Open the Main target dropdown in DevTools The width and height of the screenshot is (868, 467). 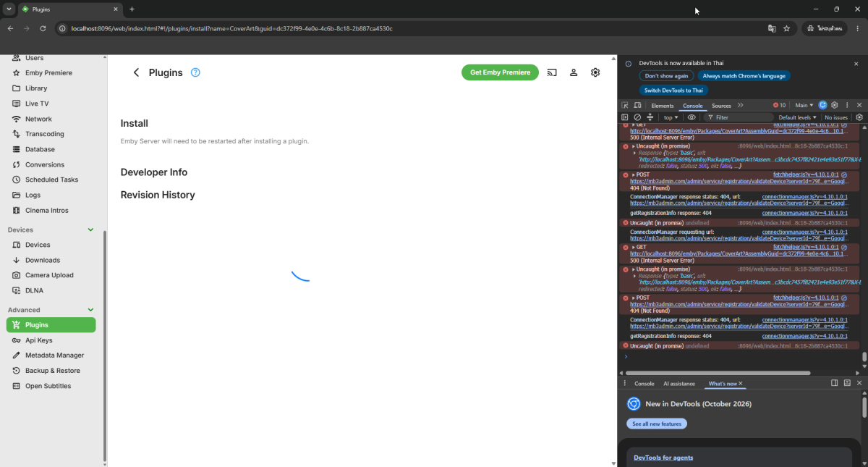pyautogui.click(x=804, y=105)
